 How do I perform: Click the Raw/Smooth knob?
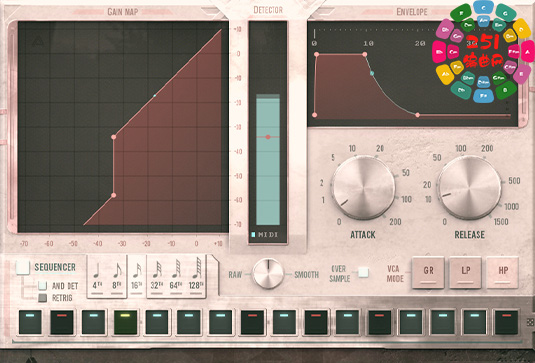point(268,274)
